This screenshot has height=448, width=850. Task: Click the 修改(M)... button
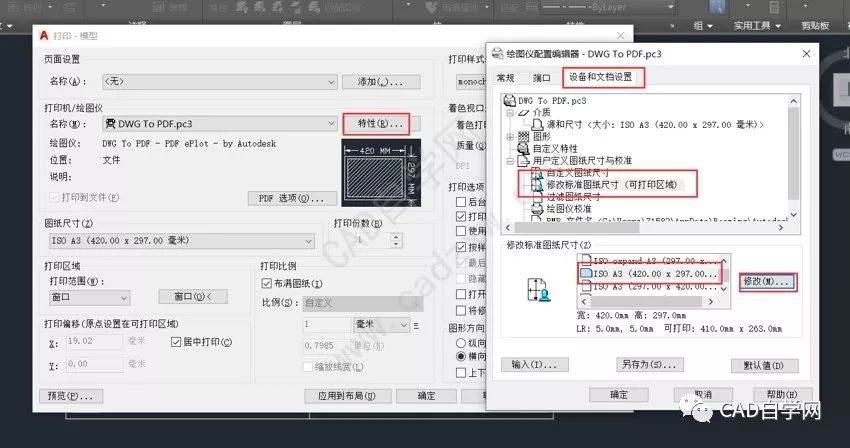[765, 281]
